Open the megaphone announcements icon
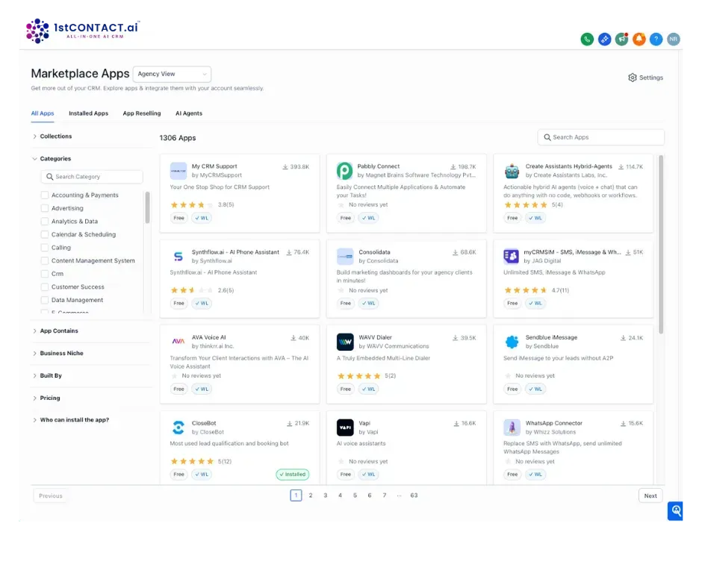The image size is (702, 588). pos(621,40)
